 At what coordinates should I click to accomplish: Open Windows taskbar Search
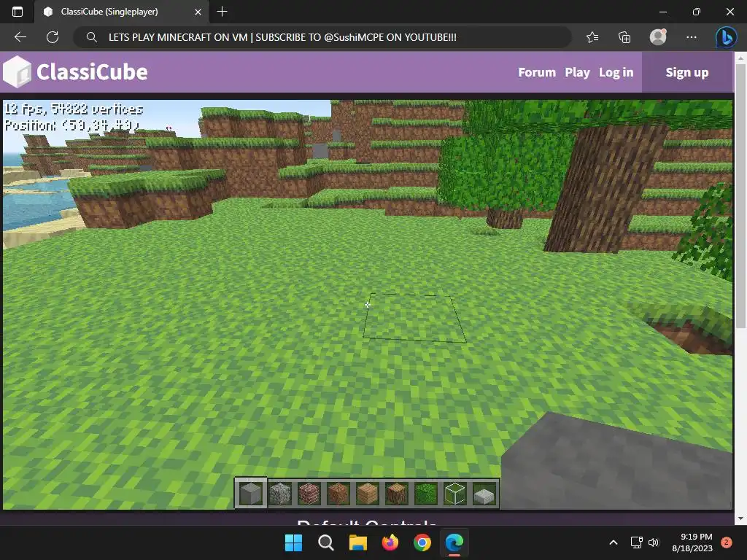point(326,542)
